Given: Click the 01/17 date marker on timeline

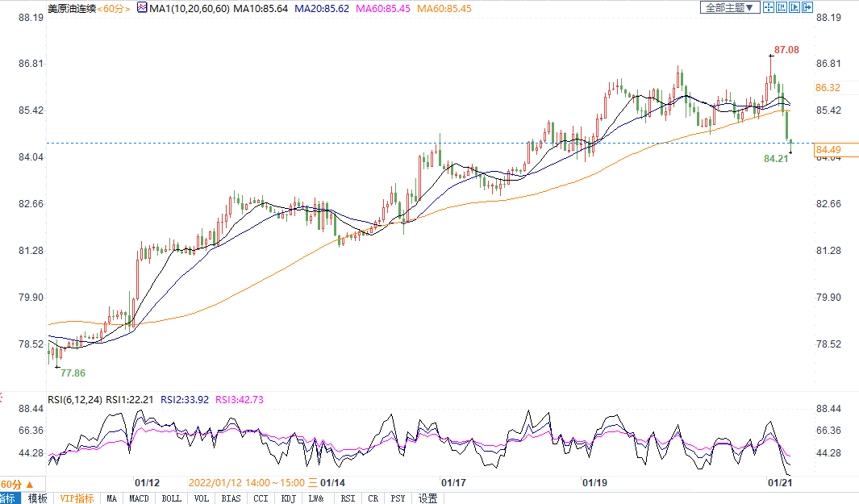Looking at the screenshot, I should 455,482.
